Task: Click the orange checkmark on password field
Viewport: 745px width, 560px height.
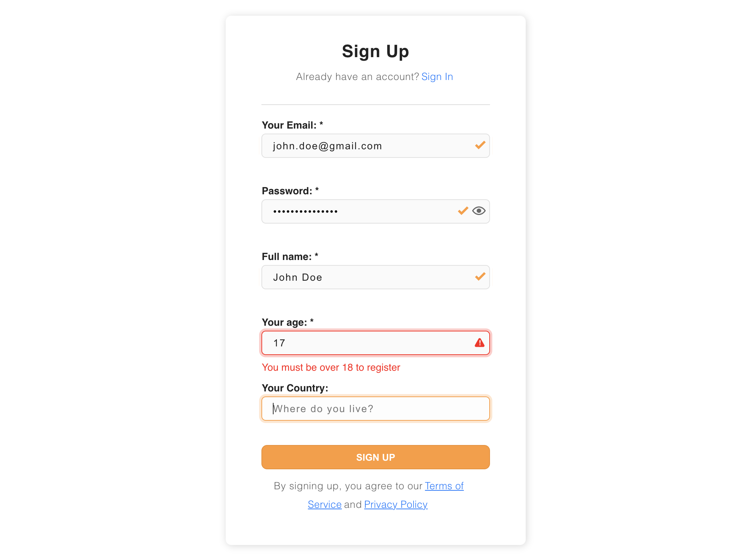Action: point(462,211)
